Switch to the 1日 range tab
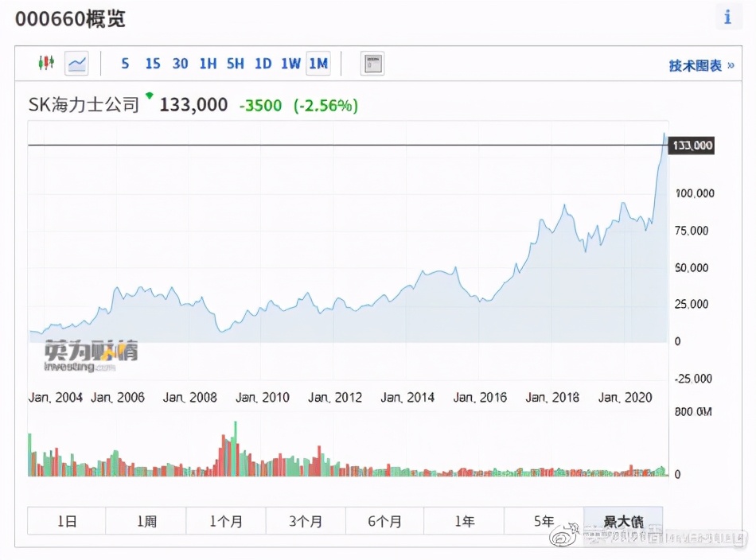The height and width of the screenshot is (560, 756). pyautogui.click(x=67, y=522)
